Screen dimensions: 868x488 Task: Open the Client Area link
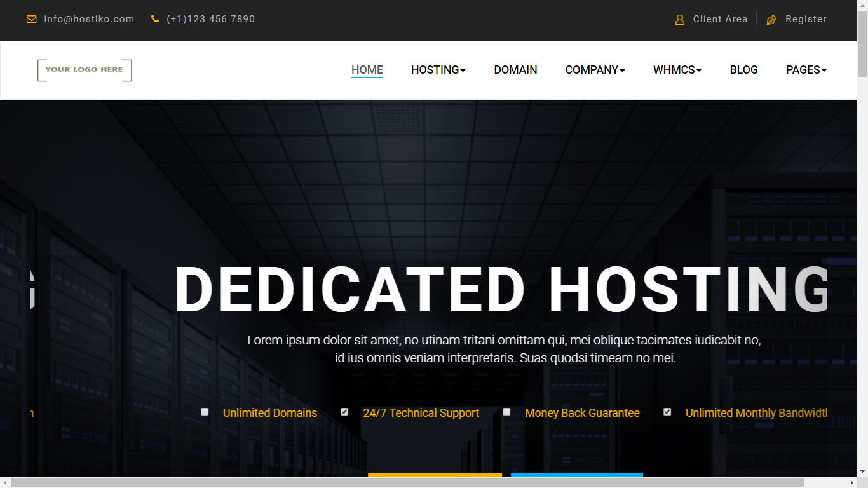[720, 19]
